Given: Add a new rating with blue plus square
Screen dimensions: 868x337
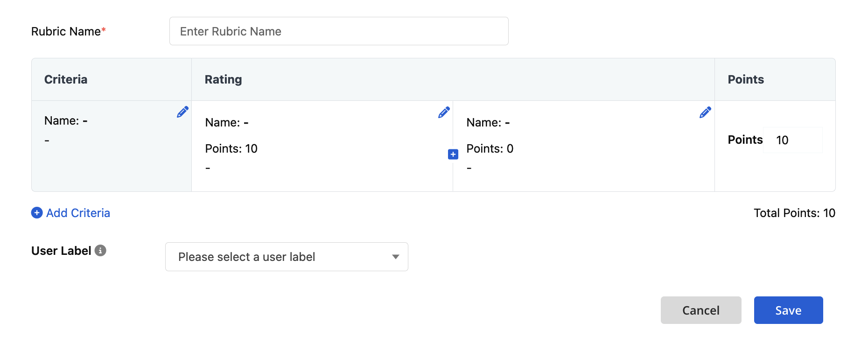Looking at the screenshot, I should pos(453,154).
